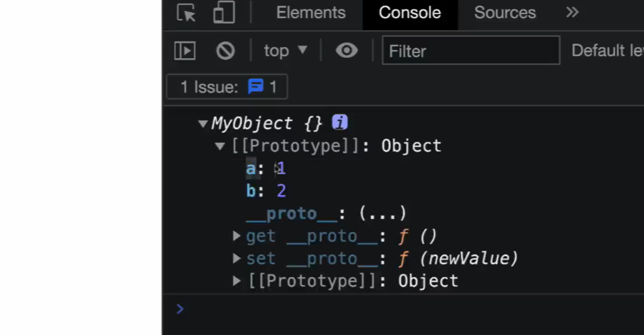
Task: Expand the set __proto__ function
Action: (x=236, y=259)
